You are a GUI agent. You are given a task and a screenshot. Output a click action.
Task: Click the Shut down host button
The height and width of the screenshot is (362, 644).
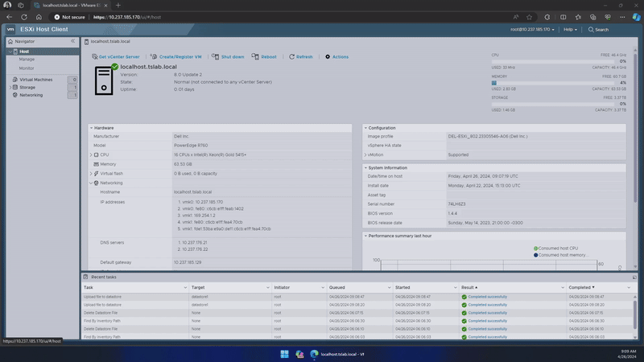click(229, 57)
